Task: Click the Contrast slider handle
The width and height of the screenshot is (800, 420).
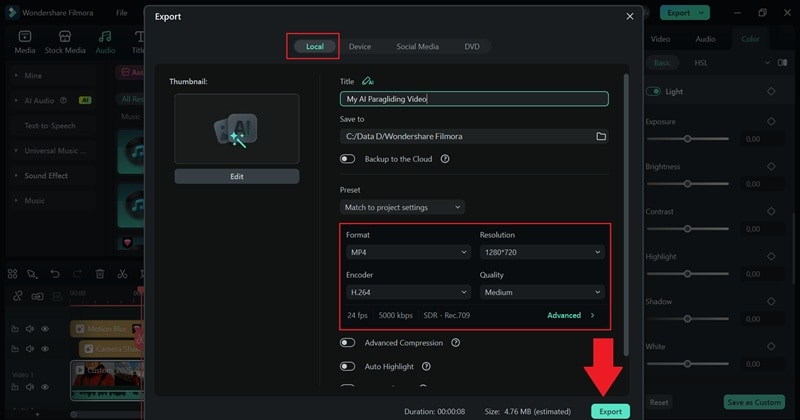Action: click(x=687, y=229)
